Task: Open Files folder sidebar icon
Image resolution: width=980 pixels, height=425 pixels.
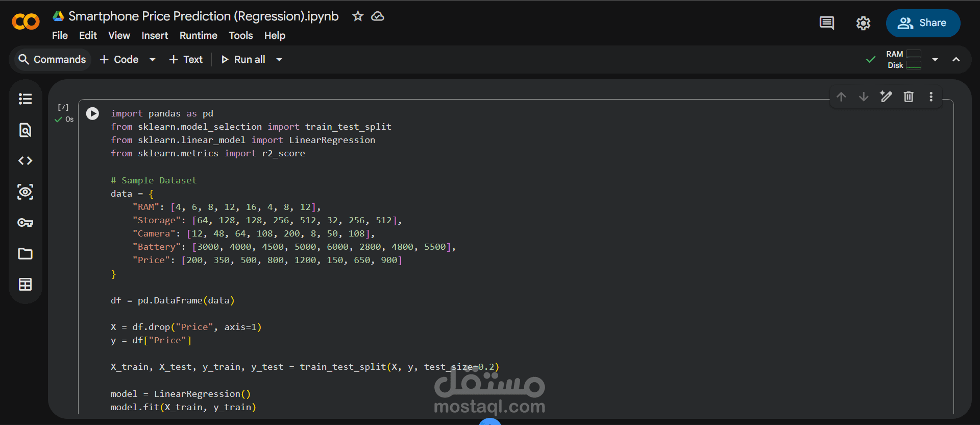Action: tap(25, 254)
